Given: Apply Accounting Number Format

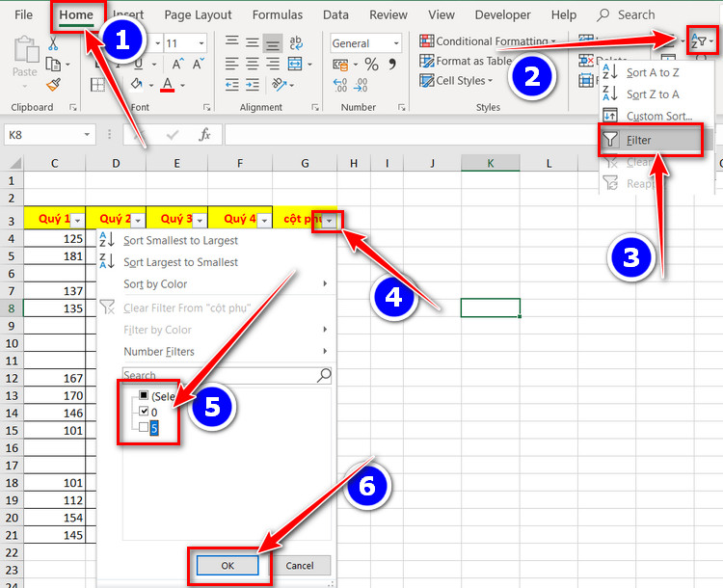Looking at the screenshot, I should (340, 65).
